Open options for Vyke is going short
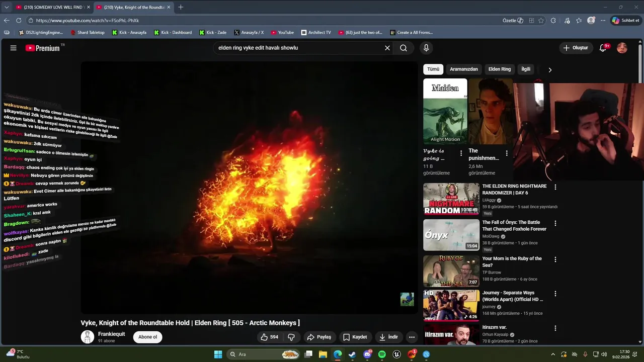This screenshot has width=644, height=362. click(x=461, y=153)
